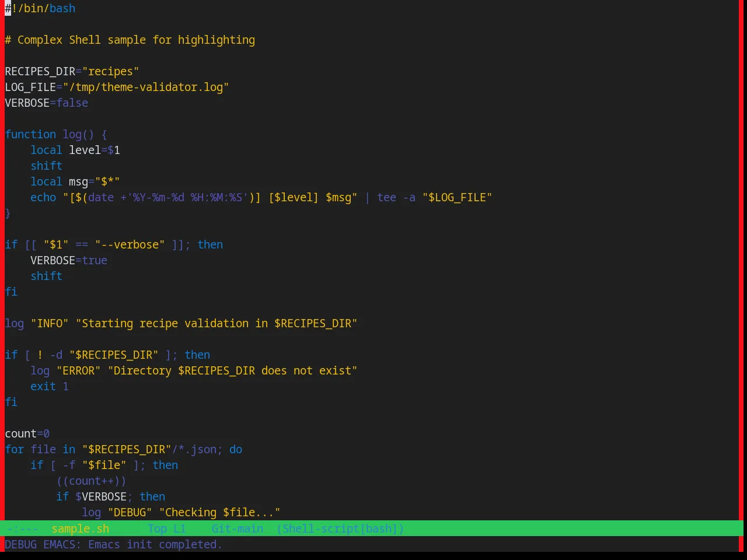Viewport: 747px width, 560px height.
Task: Click the "-d" test flag
Action: (x=56, y=355)
